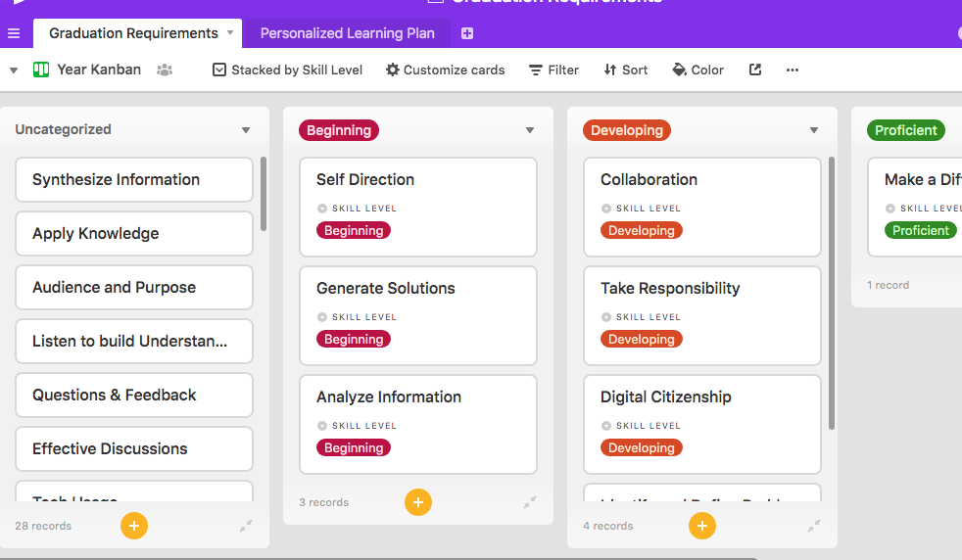Open the Beginning column dropdown arrow
This screenshot has height=560, width=962.
coord(530,130)
